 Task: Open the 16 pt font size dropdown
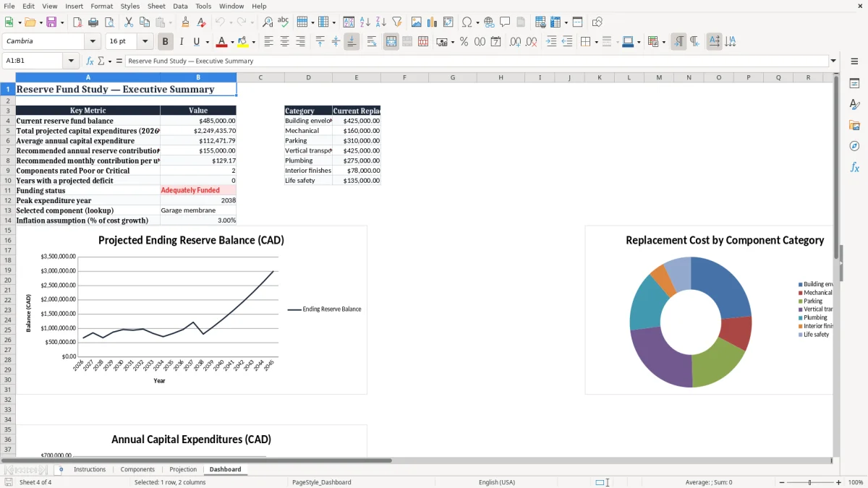(x=145, y=42)
